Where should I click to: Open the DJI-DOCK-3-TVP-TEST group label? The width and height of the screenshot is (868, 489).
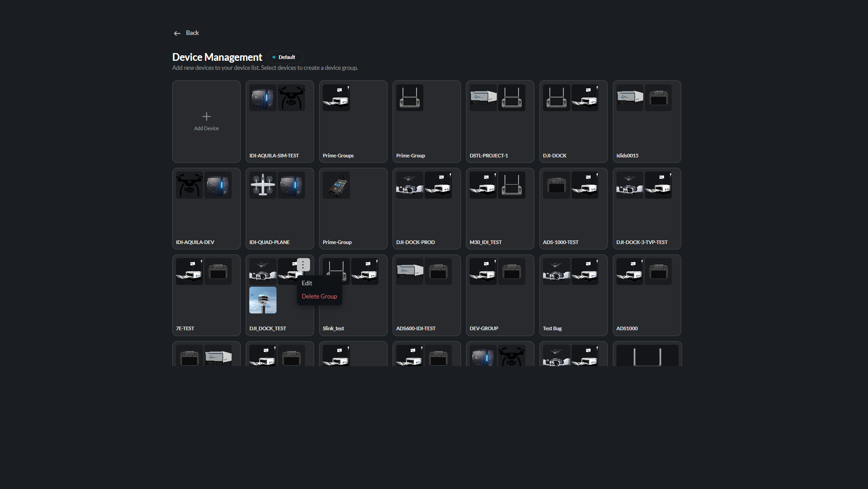(x=642, y=242)
